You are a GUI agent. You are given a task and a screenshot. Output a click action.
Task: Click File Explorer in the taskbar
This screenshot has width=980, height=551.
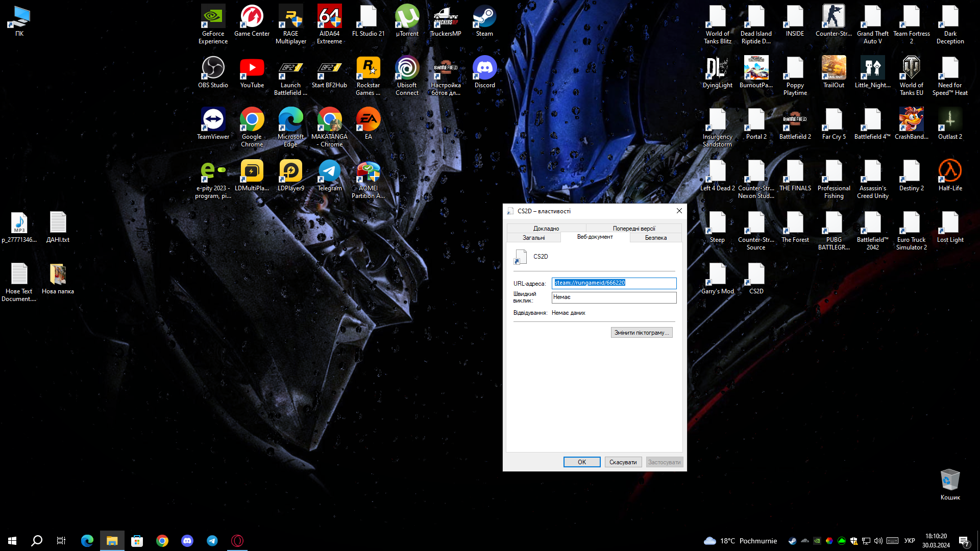point(112,541)
